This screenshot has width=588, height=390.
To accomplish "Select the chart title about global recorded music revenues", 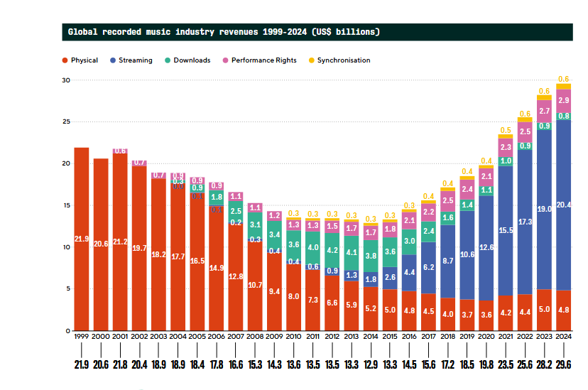I will 223,32.
